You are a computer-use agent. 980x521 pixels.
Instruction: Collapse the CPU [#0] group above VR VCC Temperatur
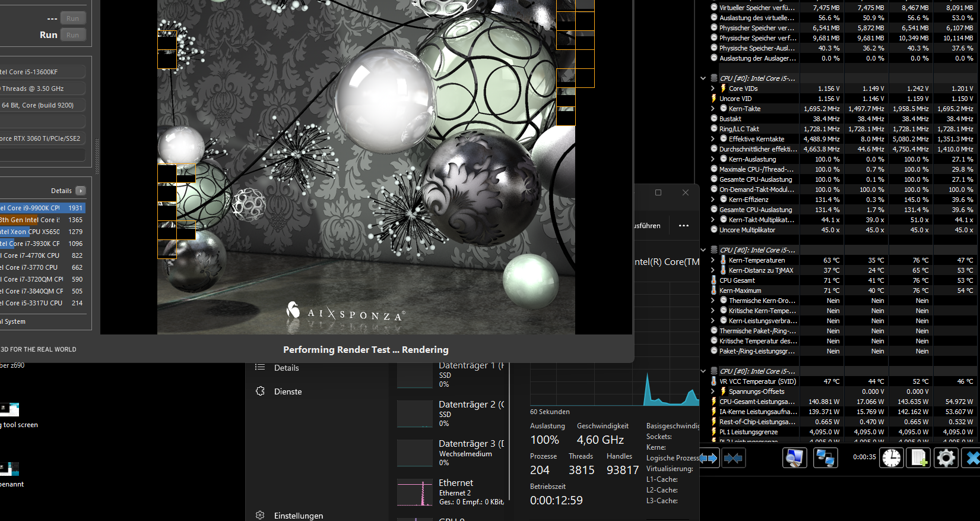click(703, 371)
